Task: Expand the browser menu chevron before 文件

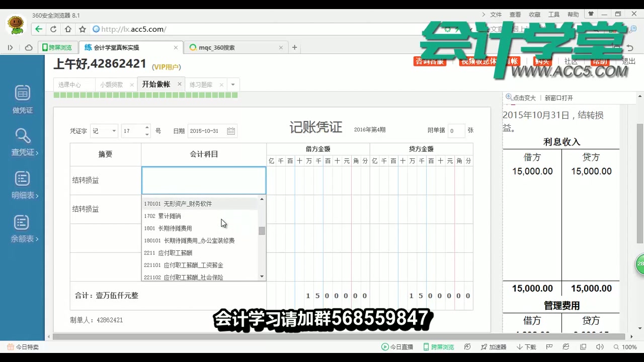Action: pyautogui.click(x=484, y=15)
